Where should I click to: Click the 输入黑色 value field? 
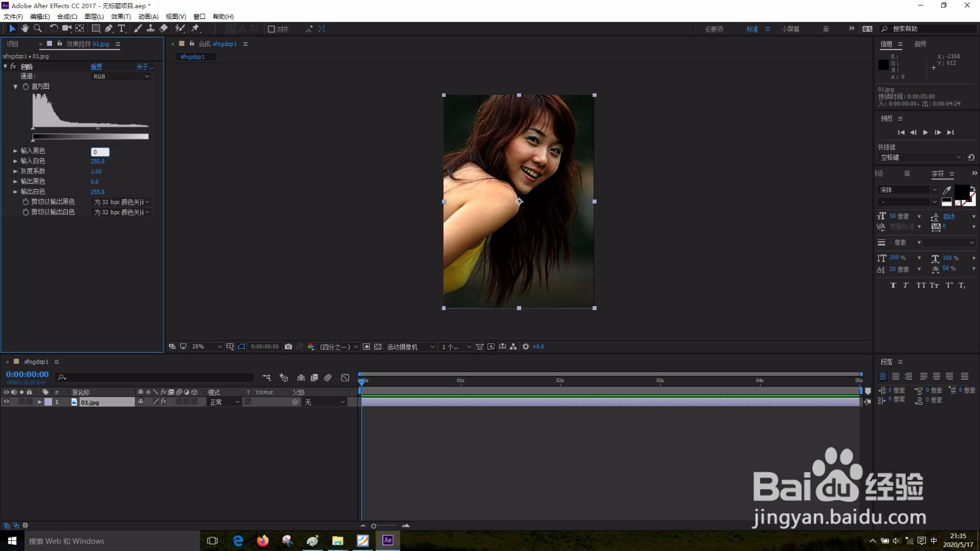100,152
